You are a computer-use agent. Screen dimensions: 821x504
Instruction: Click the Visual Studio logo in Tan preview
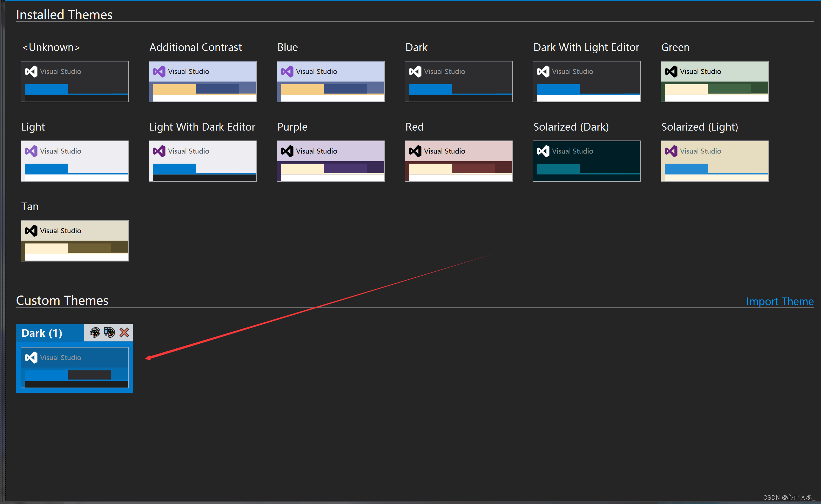[31, 231]
